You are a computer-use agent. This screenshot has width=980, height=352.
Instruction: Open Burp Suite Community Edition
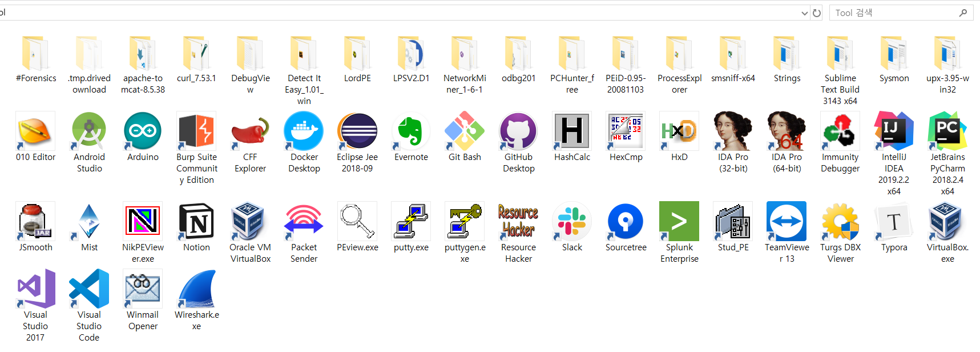196,131
